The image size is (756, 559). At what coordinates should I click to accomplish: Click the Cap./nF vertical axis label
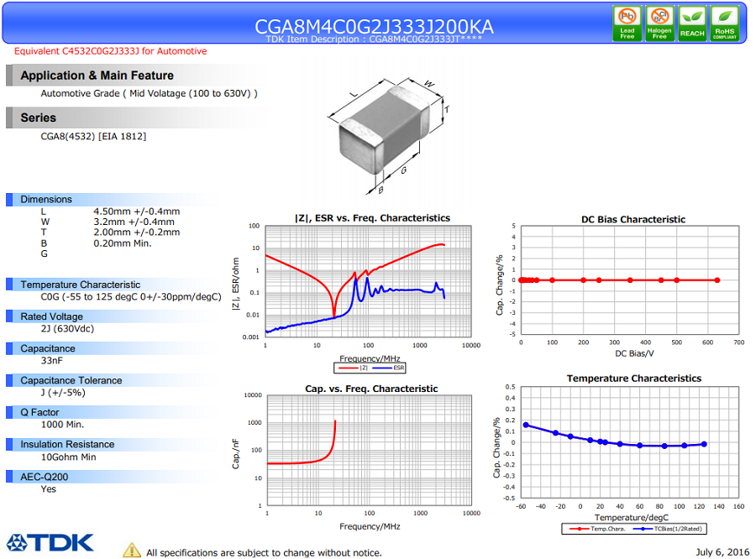click(235, 453)
